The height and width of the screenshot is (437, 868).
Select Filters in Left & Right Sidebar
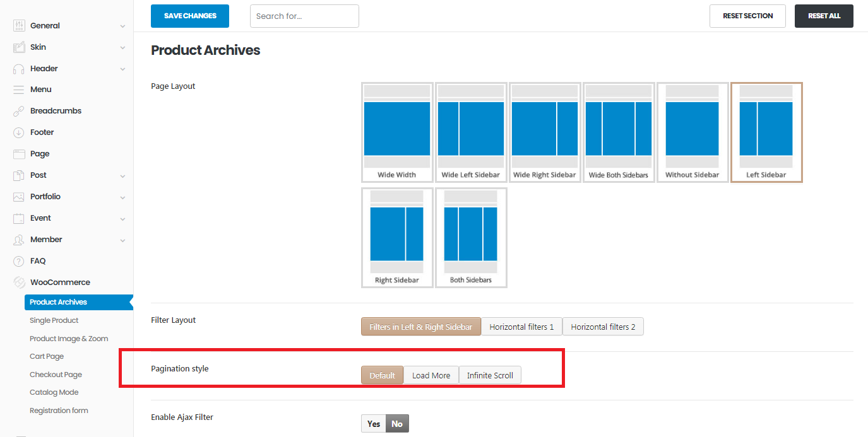pyautogui.click(x=421, y=327)
